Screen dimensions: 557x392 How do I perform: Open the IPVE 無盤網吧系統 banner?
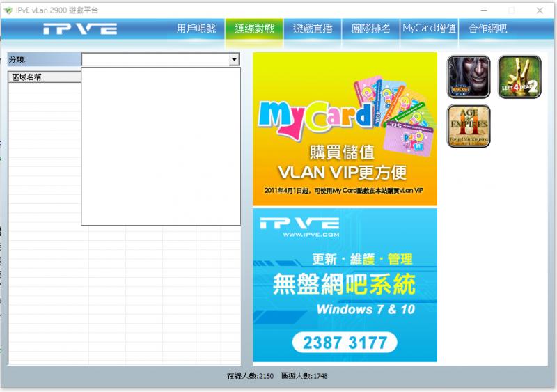pyautogui.click(x=345, y=285)
